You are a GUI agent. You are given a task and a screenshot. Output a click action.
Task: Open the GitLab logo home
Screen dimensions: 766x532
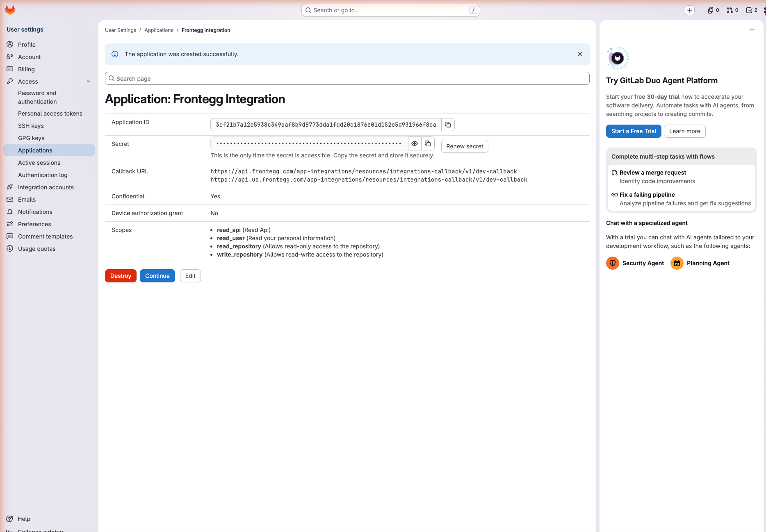[10, 10]
